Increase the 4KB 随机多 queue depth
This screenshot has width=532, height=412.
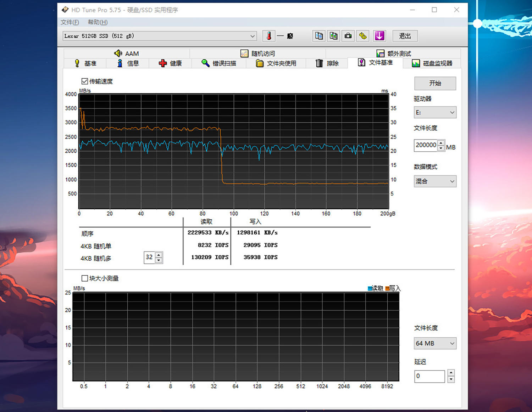click(x=159, y=255)
